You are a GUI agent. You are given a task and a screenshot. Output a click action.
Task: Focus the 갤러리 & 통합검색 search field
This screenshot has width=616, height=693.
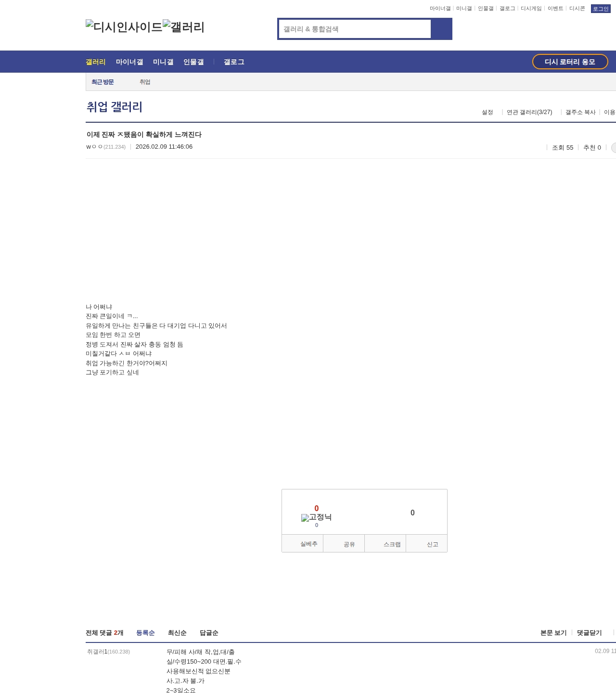[355, 29]
